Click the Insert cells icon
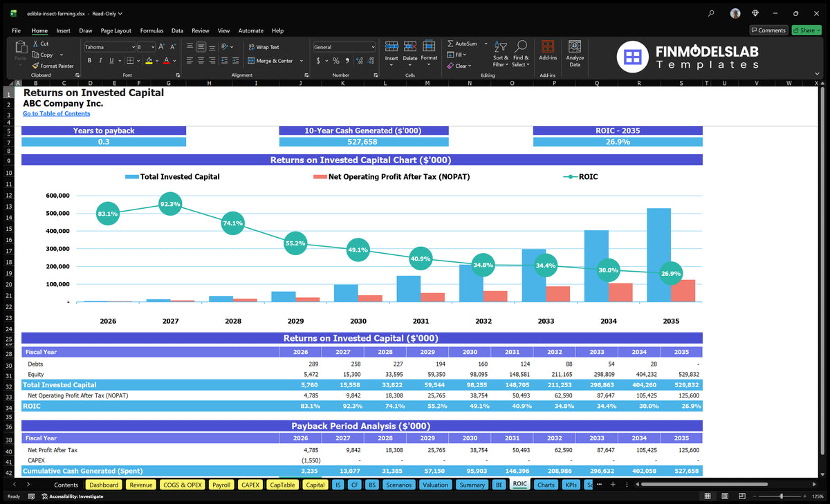 [391, 46]
